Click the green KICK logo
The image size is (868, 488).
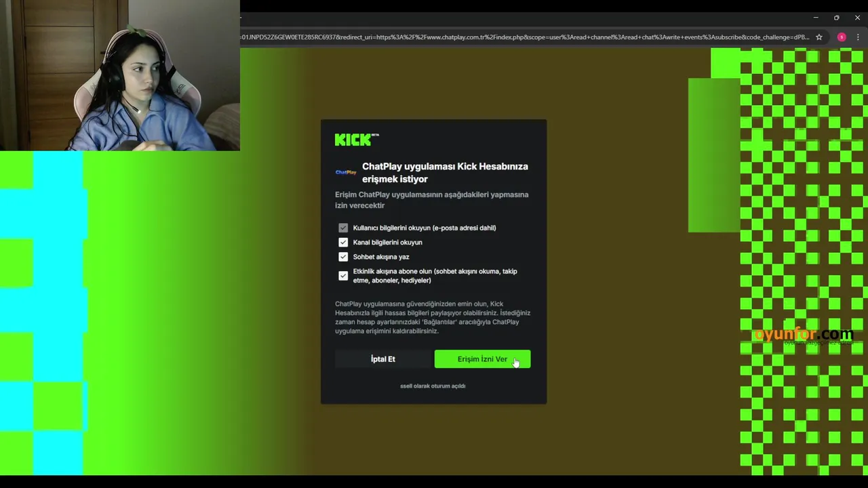click(356, 140)
